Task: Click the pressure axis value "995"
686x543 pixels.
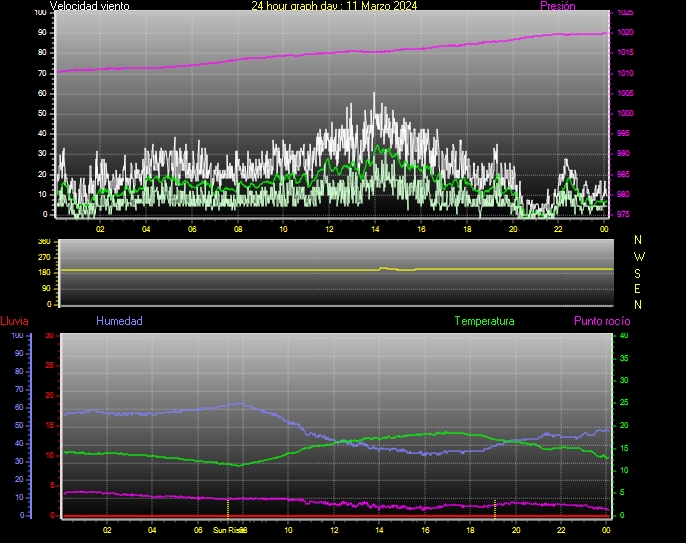Action: (623, 133)
